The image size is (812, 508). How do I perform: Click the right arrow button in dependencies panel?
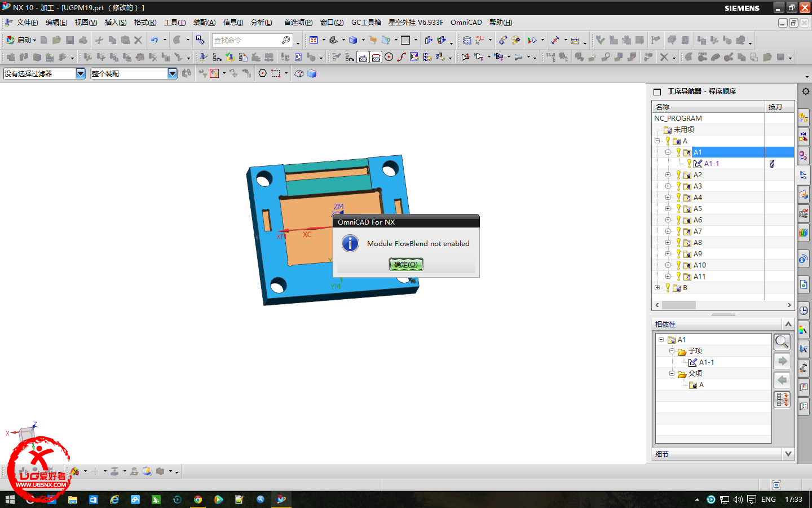pyautogui.click(x=782, y=361)
